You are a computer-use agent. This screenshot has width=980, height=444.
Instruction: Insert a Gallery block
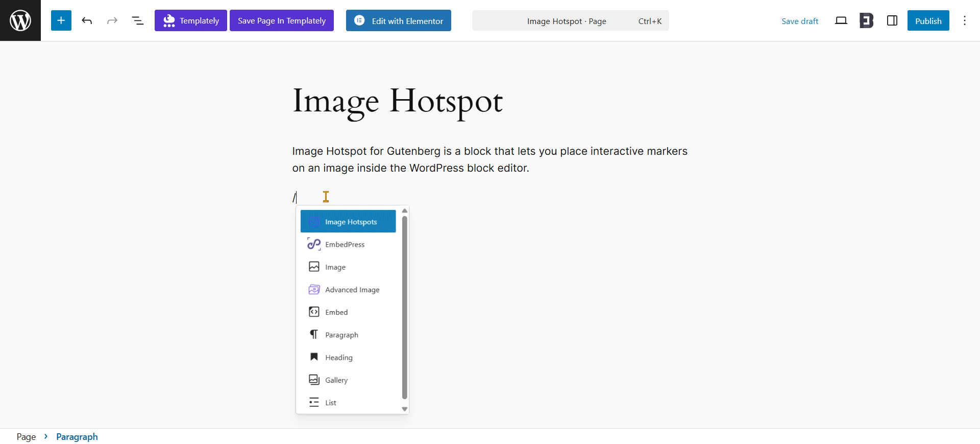coord(348,380)
